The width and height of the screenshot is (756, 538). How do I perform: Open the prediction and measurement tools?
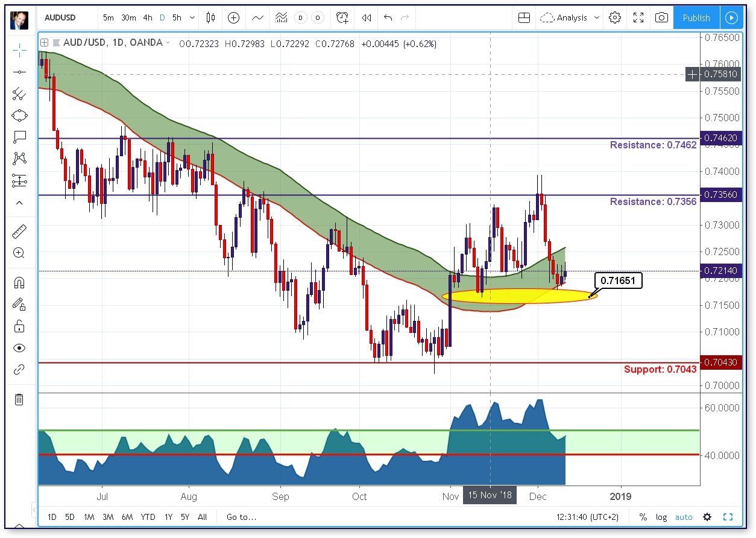click(x=19, y=180)
